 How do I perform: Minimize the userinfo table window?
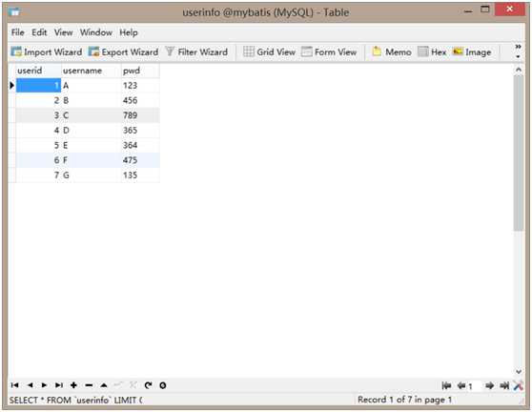point(468,10)
